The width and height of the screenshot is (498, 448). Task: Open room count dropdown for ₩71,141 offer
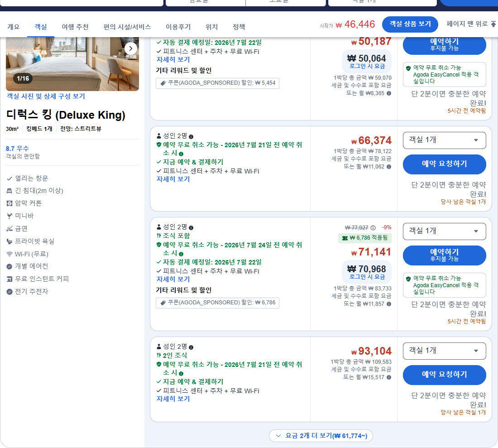(444, 231)
